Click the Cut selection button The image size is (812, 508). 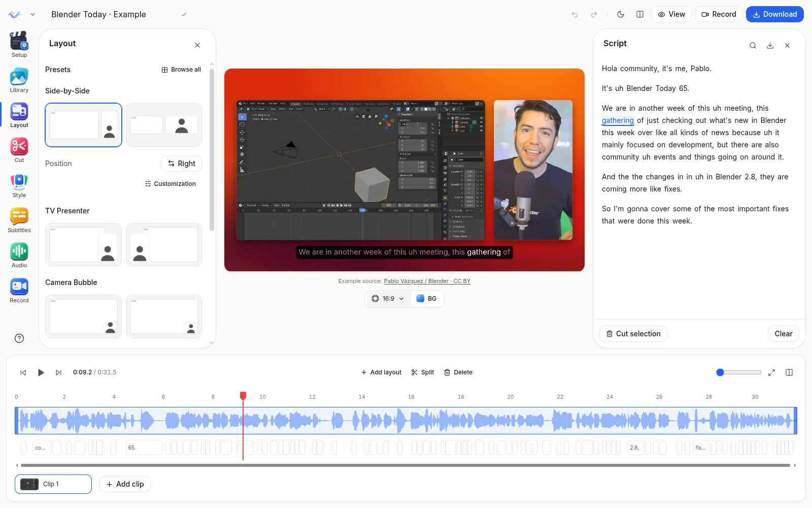[633, 334]
